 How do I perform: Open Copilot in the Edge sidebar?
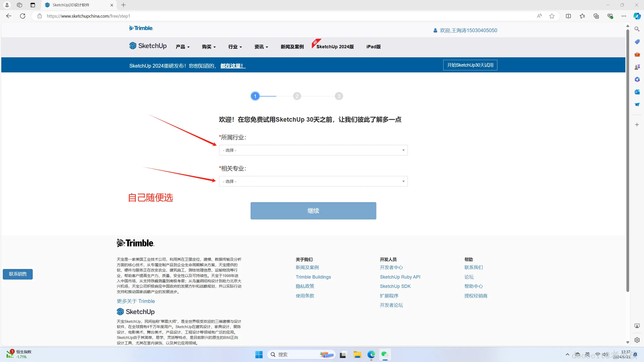tap(637, 16)
